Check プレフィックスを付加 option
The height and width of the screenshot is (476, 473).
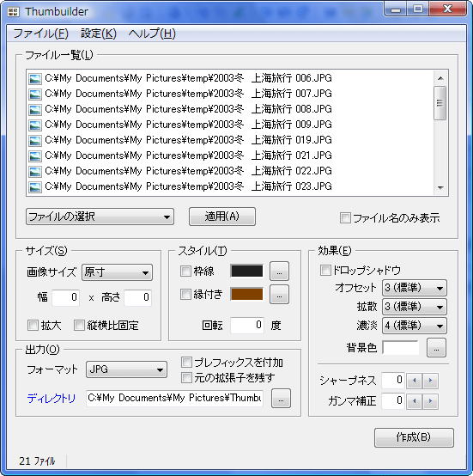(x=186, y=362)
